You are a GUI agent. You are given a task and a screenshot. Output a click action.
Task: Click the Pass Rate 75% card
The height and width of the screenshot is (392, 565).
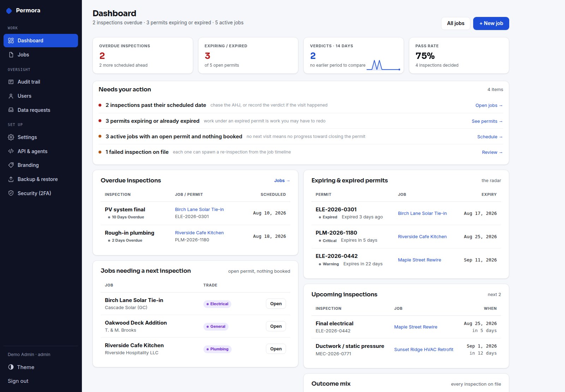click(459, 55)
